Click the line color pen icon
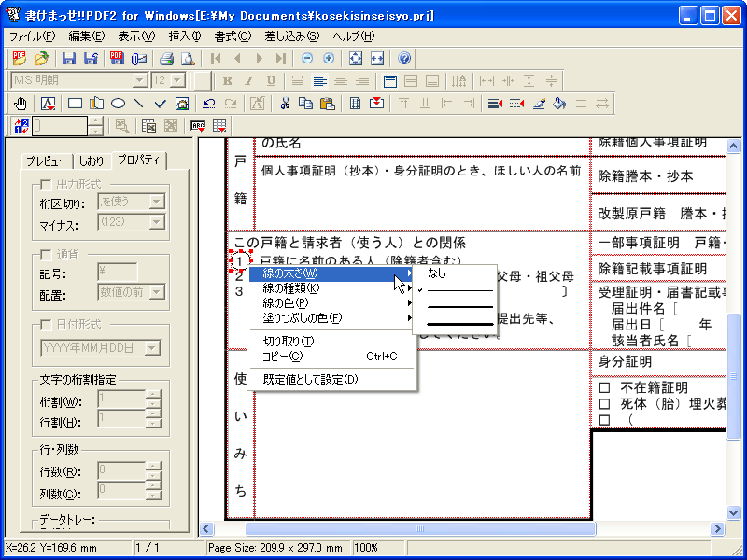Viewport: 747px width, 560px height. coord(539,104)
